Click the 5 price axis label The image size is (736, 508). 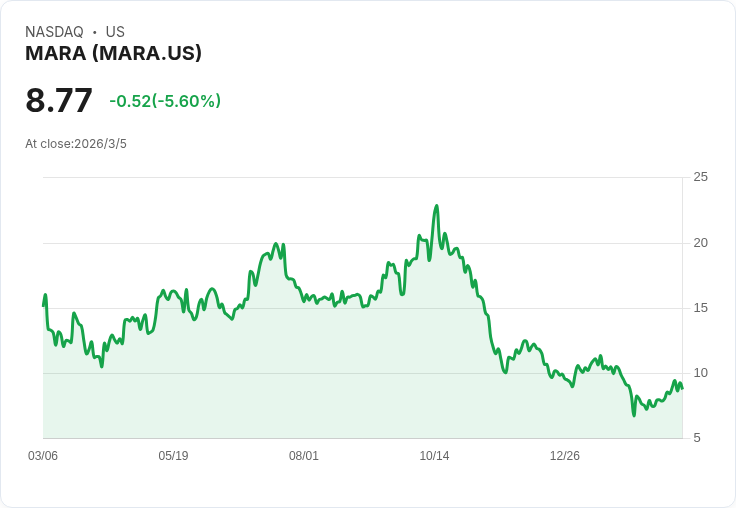point(697,438)
